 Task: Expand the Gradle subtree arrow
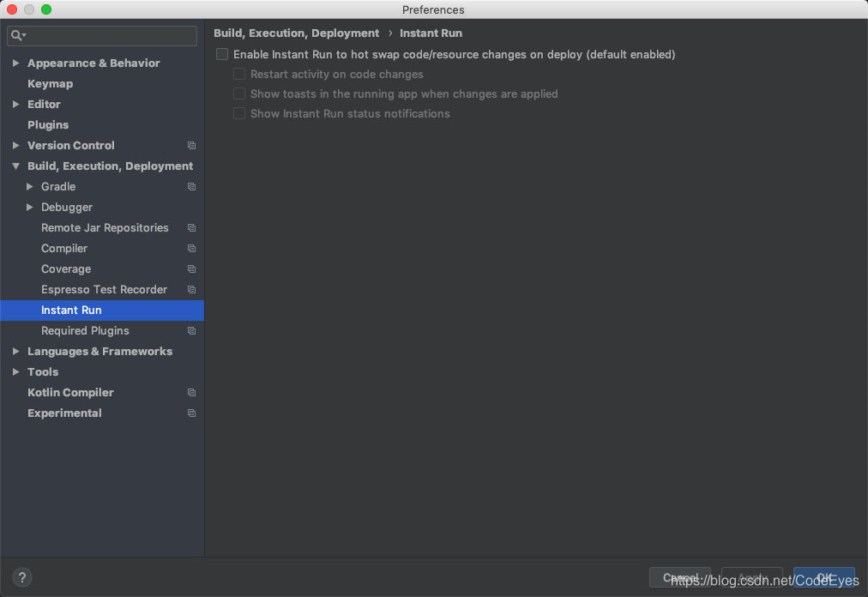[30, 187]
